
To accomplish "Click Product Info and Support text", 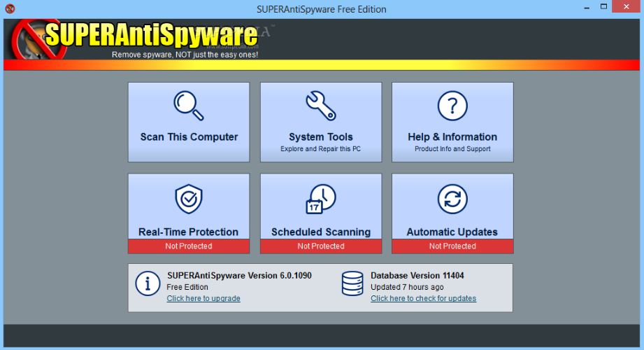I will pyautogui.click(x=452, y=149).
